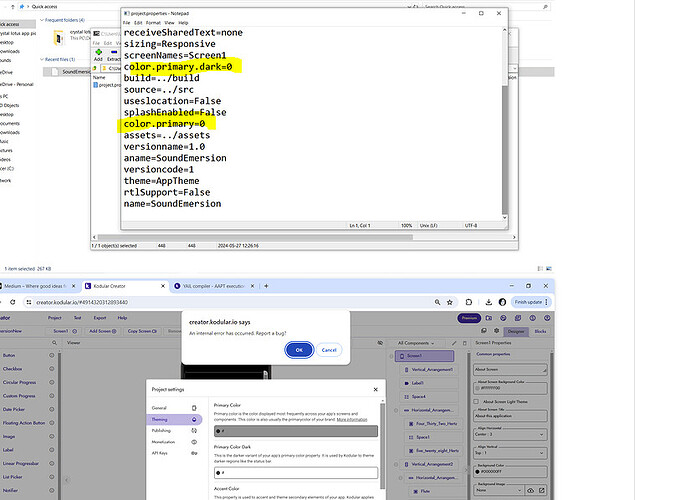
Task: Click the Primary Color value field
Action: point(296,431)
